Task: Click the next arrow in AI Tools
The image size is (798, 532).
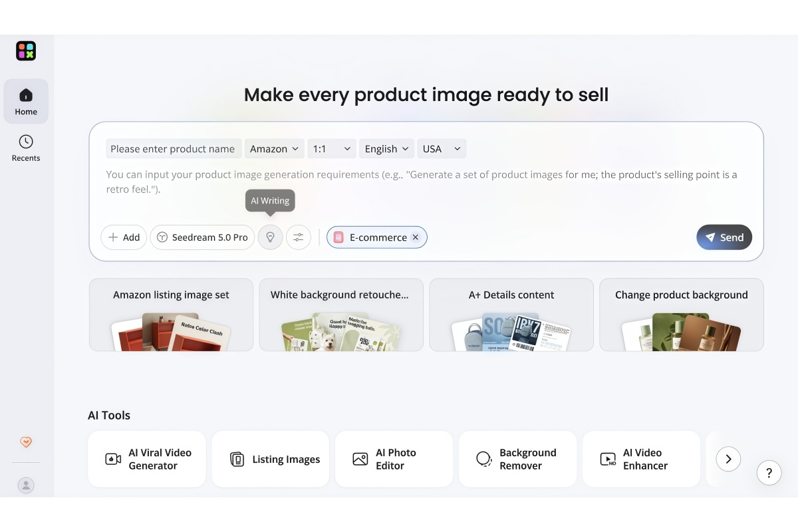Action: click(728, 459)
